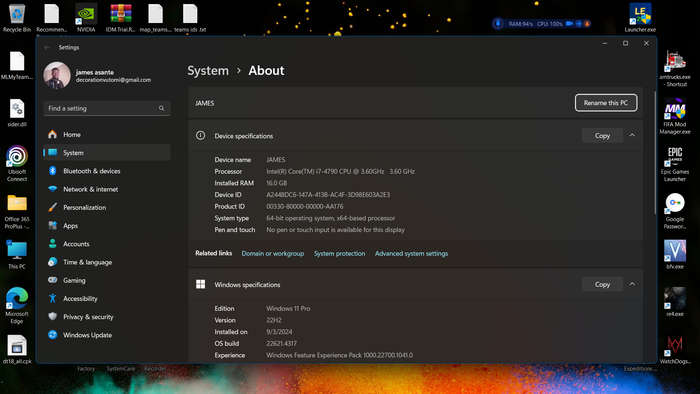Open amtrucks.exe shortcut icon
The image size is (700, 394).
(x=675, y=68)
